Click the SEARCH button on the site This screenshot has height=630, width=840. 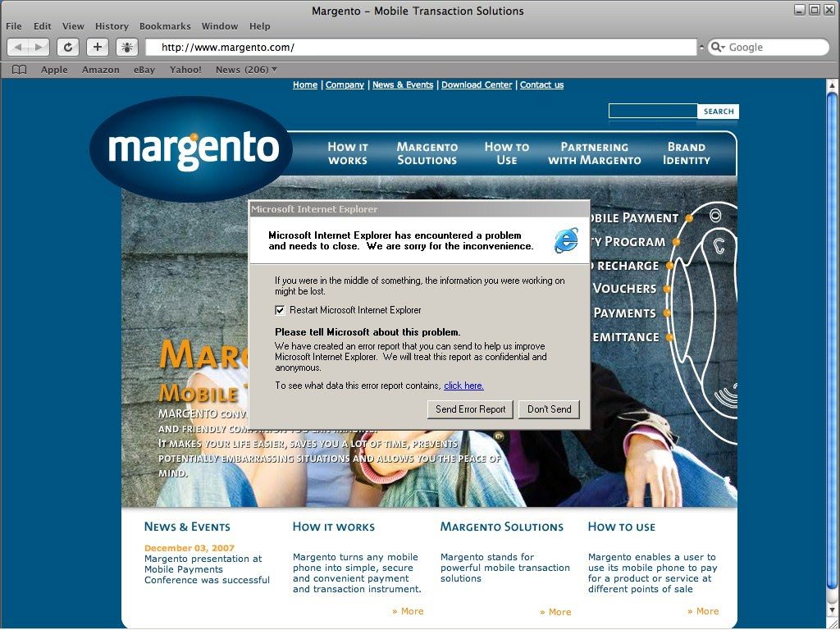point(719,112)
